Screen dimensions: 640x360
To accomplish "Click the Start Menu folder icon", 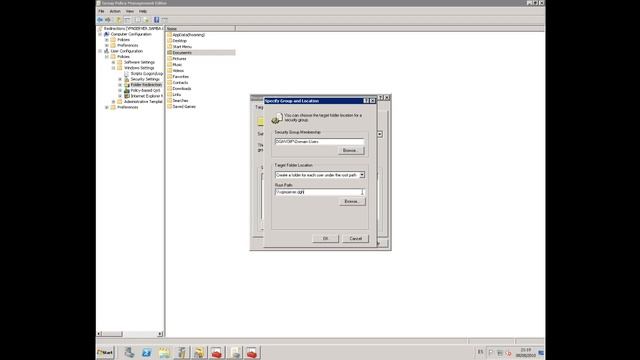I will point(169,47).
